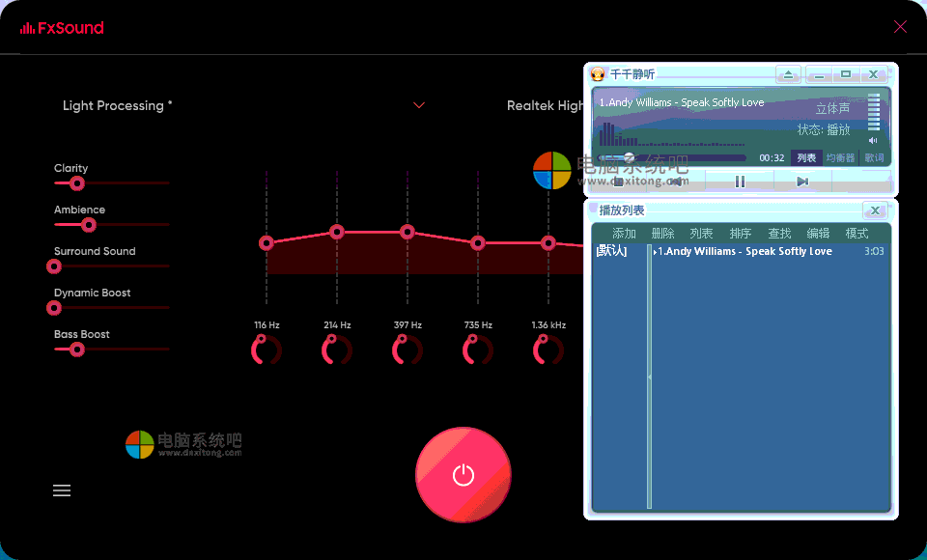The height and width of the screenshot is (560, 927).
Task: Click the 116 Hz frequency knob
Action: 267,350
